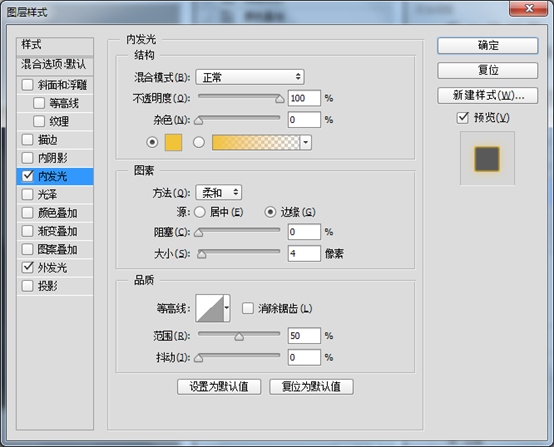Click the 杂色 value field

point(304,119)
